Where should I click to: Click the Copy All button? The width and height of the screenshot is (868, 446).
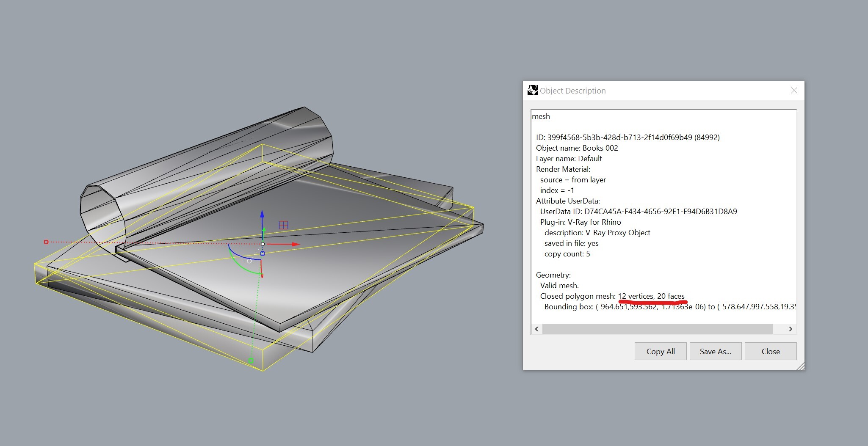[661, 351]
